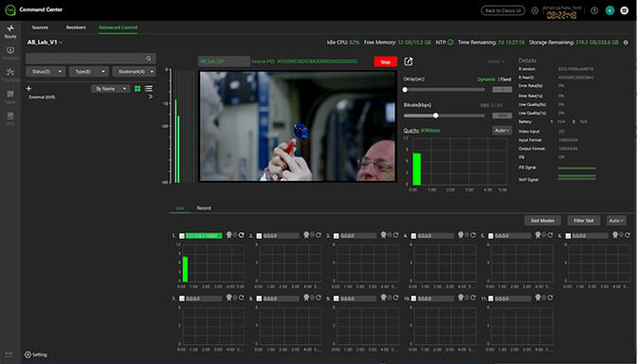Screen dimensions: 637x364
Task: Open the Bookmark filter dropdown
Action: tap(134, 71)
